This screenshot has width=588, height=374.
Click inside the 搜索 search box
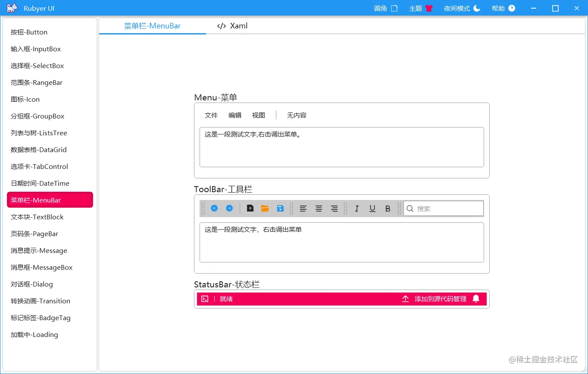click(443, 208)
